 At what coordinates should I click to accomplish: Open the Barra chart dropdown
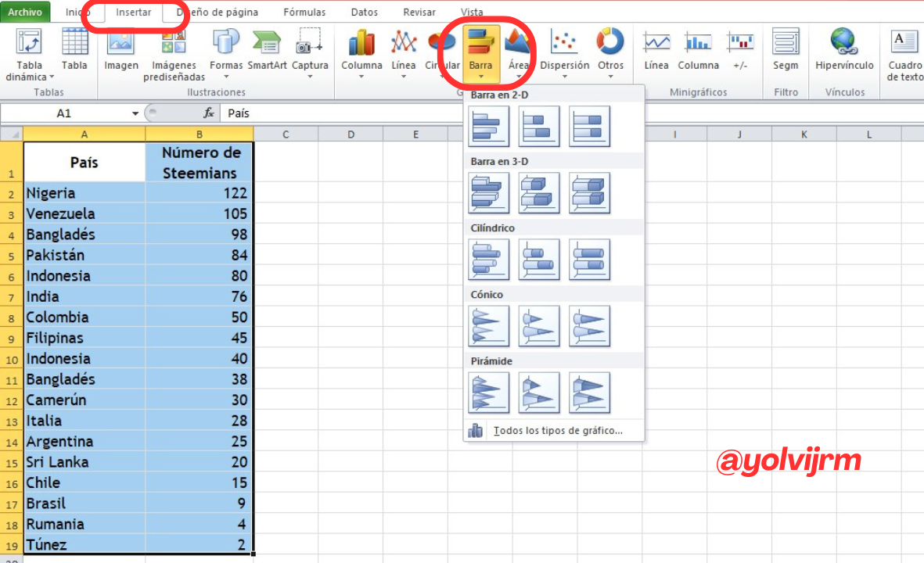tap(481, 53)
